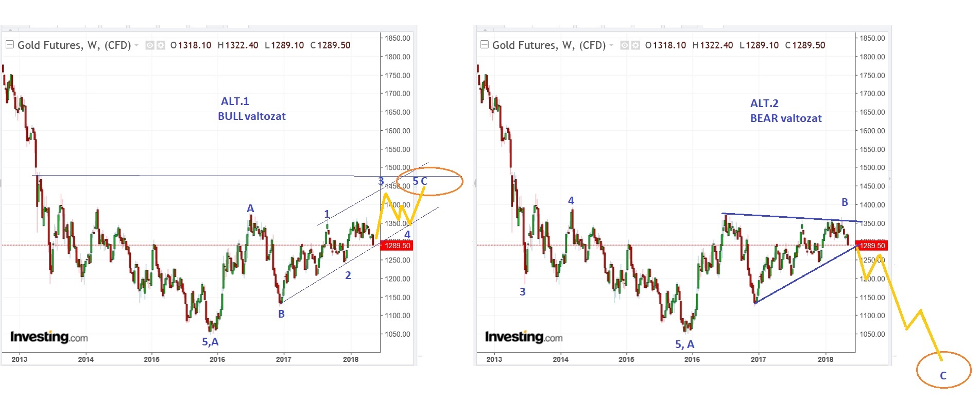Select the ALT.2 BEAR valtozat label

[785, 111]
